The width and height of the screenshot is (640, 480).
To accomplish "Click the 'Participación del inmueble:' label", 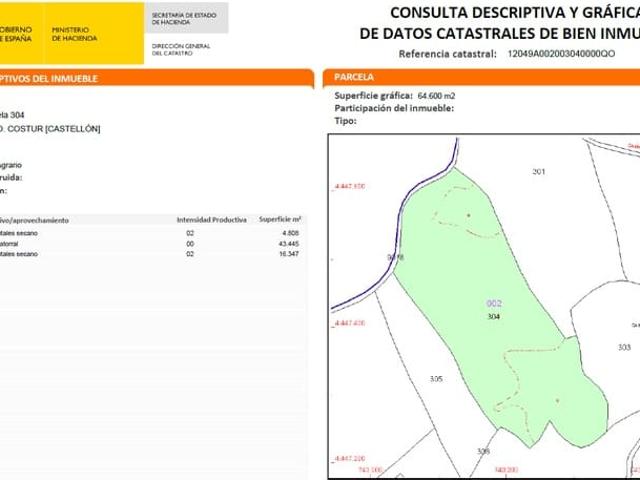I will pos(394,109).
